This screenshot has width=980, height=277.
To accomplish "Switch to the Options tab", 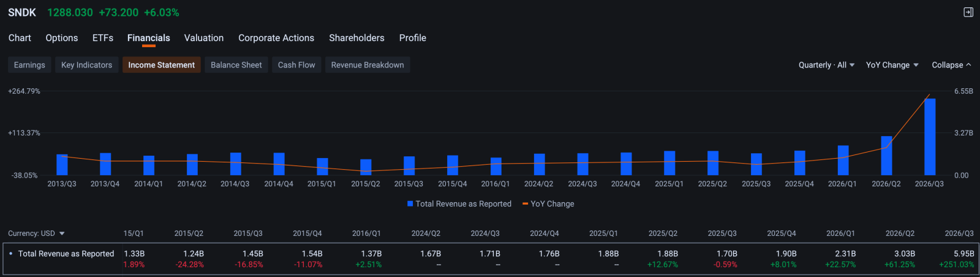I will click(62, 38).
